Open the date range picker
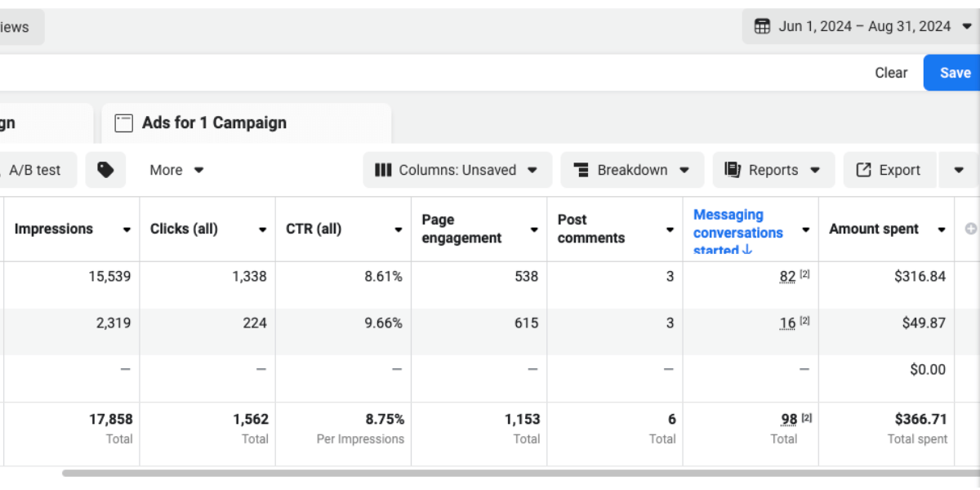980x490 pixels. pyautogui.click(x=863, y=26)
